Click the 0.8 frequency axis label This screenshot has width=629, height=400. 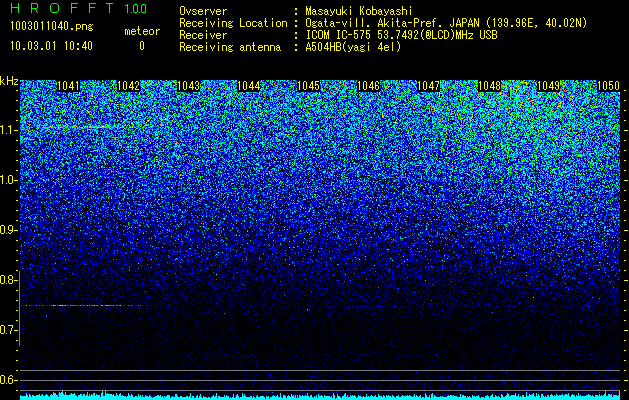(x=8, y=280)
